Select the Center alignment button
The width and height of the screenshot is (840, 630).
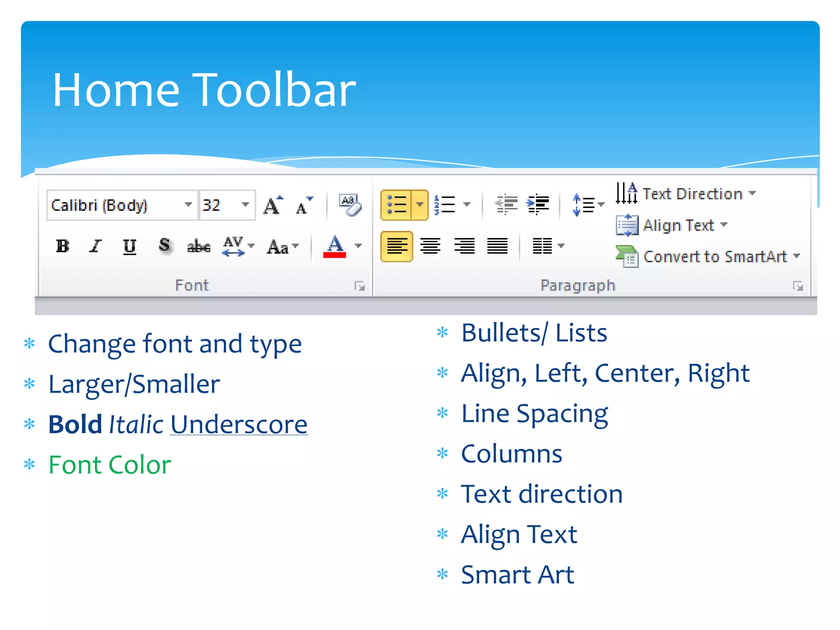[x=430, y=246]
